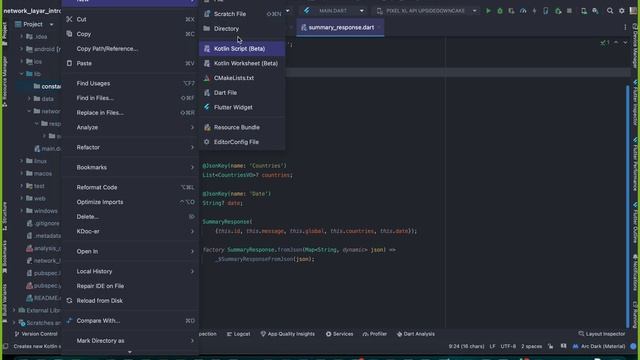This screenshot has height=360, width=640.
Task: Select Optimize Imports menu entry
Action: tap(130, 202)
